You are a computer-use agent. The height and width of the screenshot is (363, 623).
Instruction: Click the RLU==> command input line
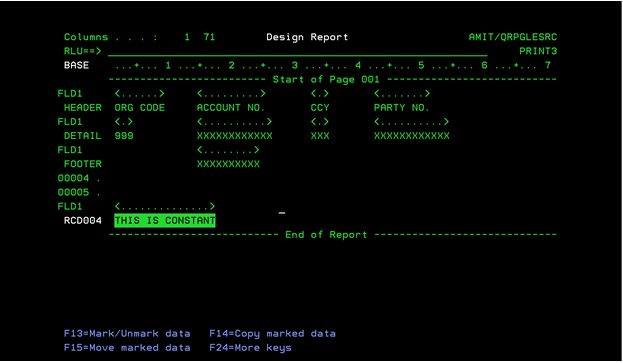click(297, 51)
